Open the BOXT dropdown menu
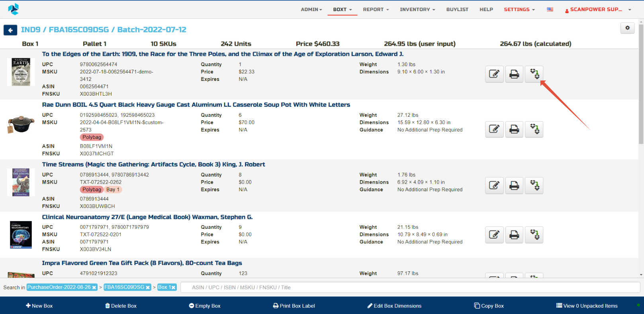This screenshot has width=644, height=314. click(343, 10)
